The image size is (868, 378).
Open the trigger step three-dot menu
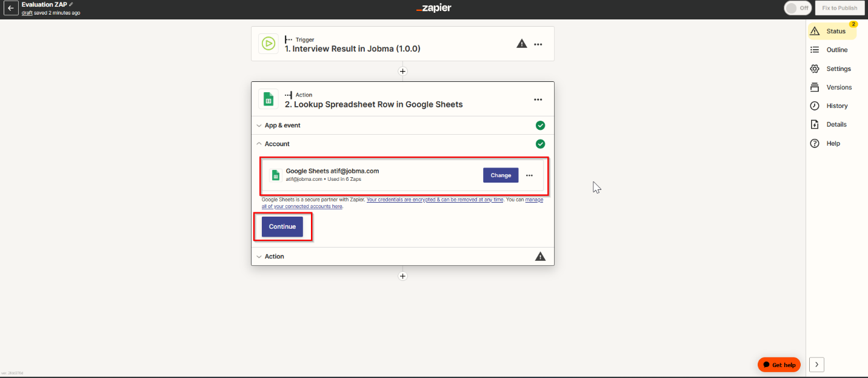point(538,44)
